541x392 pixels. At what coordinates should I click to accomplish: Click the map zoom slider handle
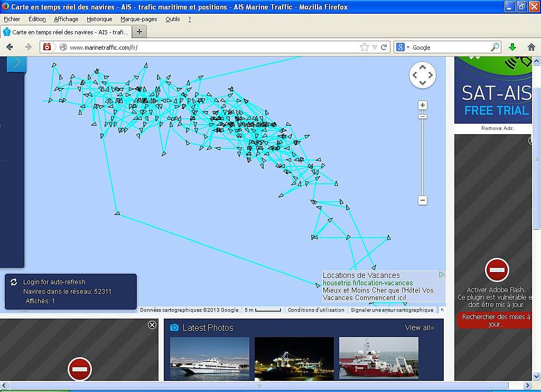click(x=423, y=116)
